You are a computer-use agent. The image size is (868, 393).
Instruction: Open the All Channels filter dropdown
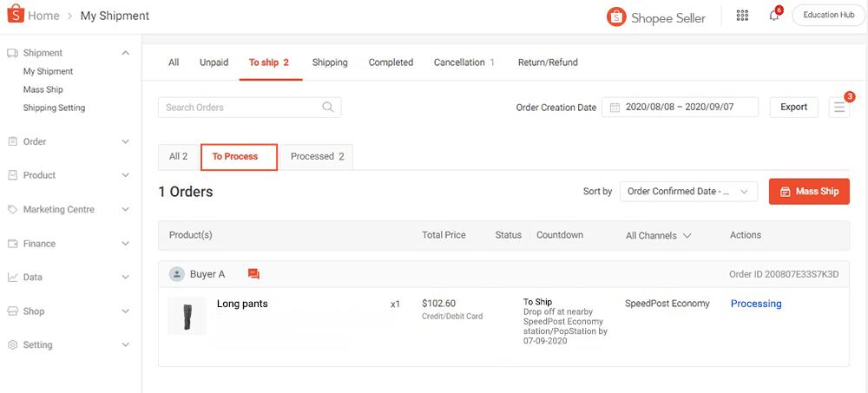point(658,235)
